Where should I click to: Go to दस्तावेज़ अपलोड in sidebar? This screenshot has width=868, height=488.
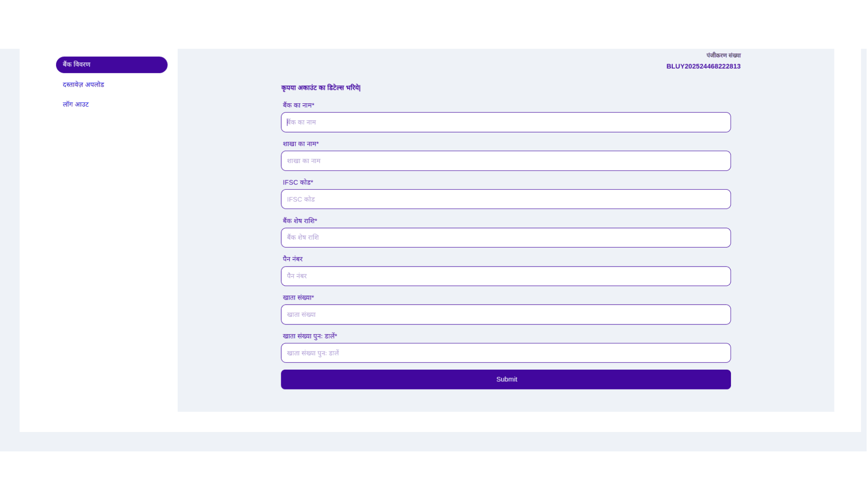[83, 84]
